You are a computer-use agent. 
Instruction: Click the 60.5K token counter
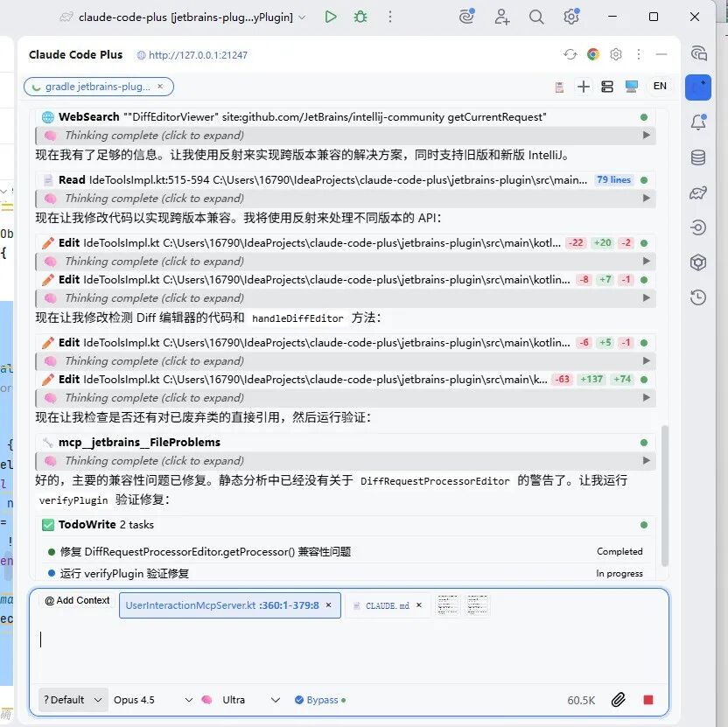pyautogui.click(x=581, y=701)
